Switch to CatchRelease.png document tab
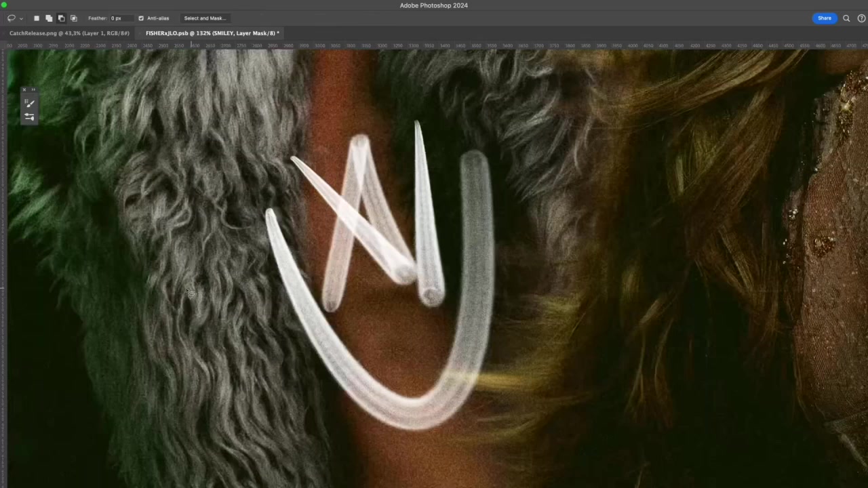868x488 pixels. click(x=69, y=33)
